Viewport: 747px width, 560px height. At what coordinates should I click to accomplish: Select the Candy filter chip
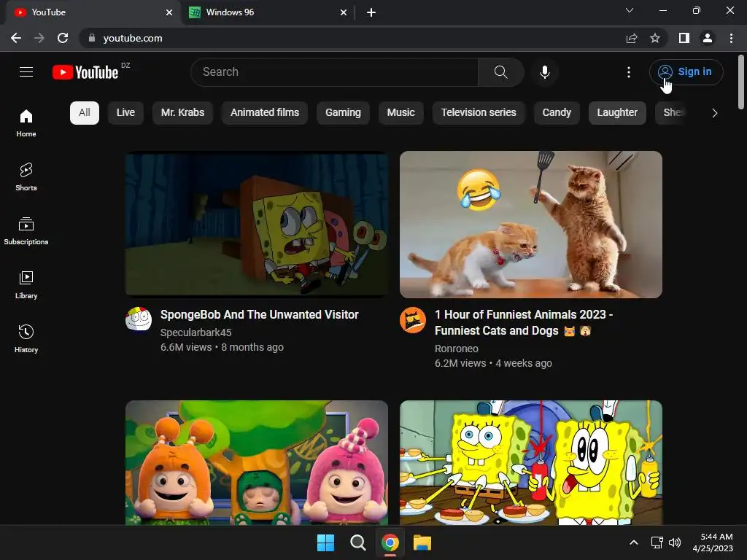tap(557, 113)
